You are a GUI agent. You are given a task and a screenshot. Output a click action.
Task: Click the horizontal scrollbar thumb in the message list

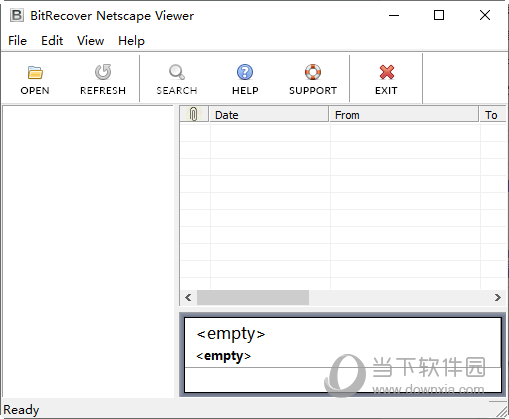pyautogui.click(x=253, y=297)
